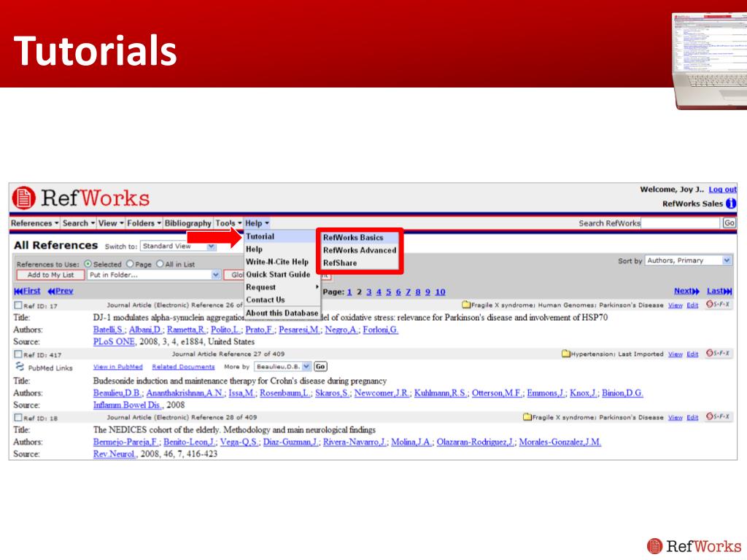This screenshot has height=560, width=747.
Task: Click author link Batelli,S.
Action: [x=109, y=330]
